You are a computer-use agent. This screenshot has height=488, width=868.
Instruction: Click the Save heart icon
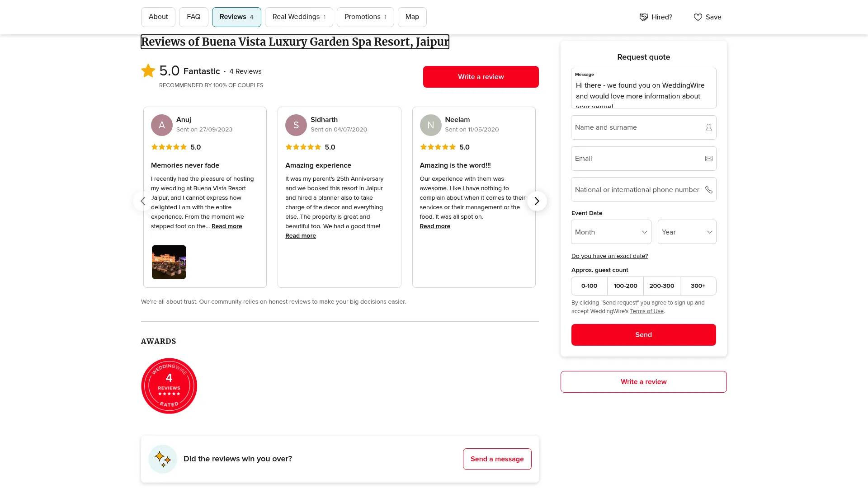(698, 17)
